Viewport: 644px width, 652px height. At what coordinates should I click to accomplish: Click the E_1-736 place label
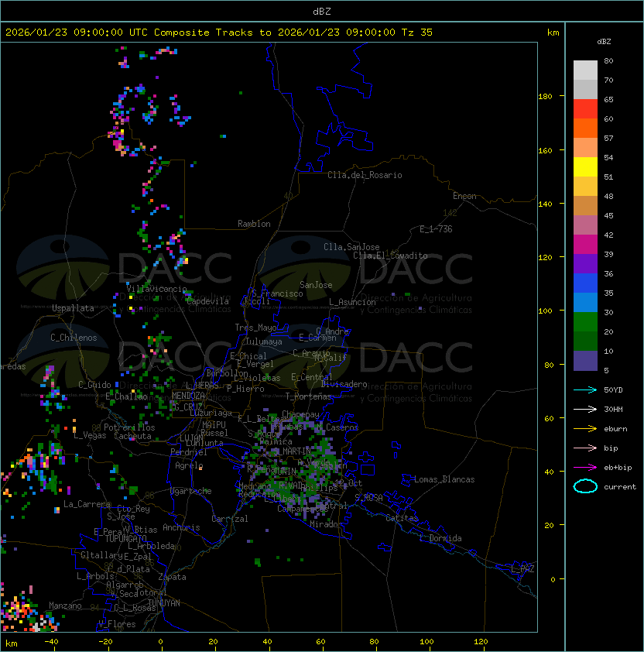click(436, 229)
